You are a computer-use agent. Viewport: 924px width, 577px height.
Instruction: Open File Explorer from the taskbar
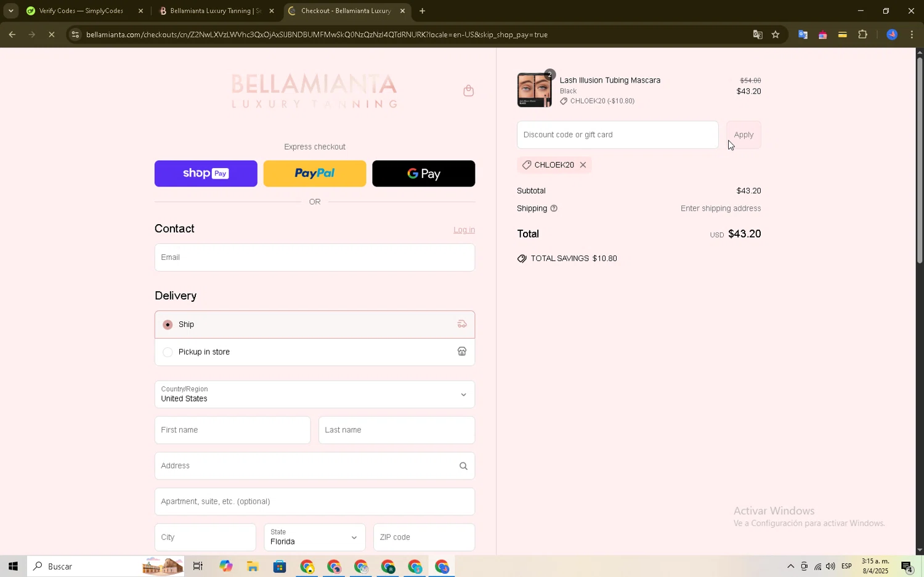pos(253,567)
